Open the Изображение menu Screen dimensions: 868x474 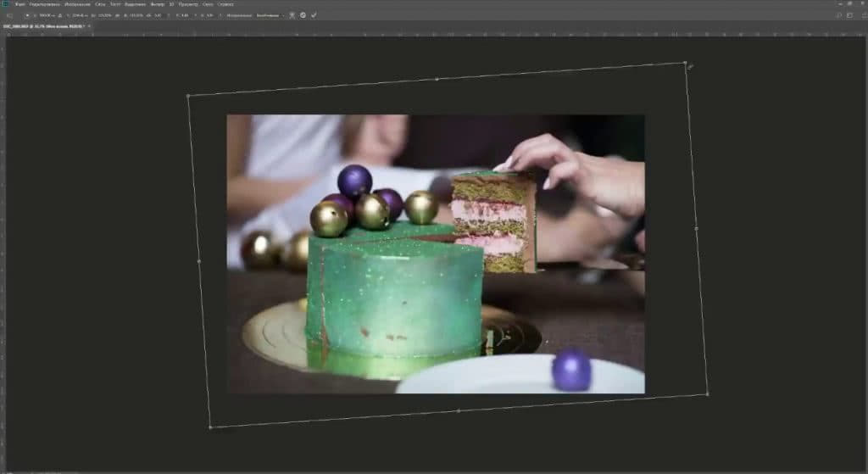click(x=77, y=4)
